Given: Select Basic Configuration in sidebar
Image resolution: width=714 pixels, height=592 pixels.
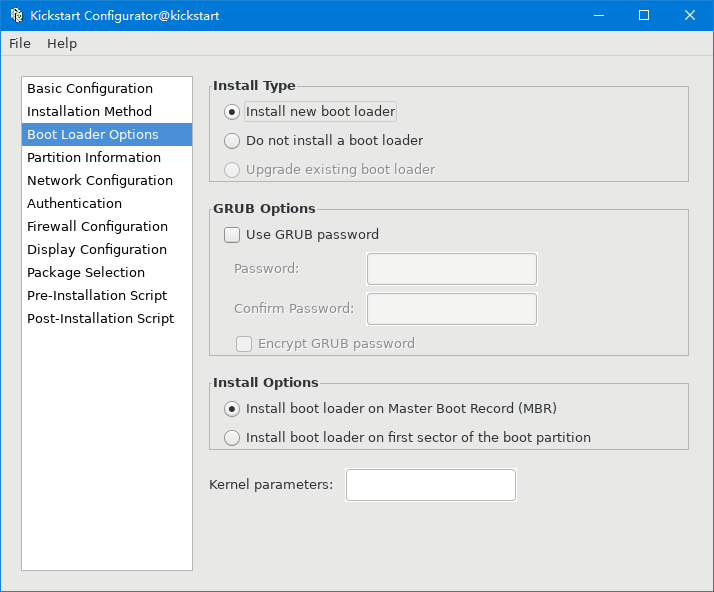Looking at the screenshot, I should point(107,88).
